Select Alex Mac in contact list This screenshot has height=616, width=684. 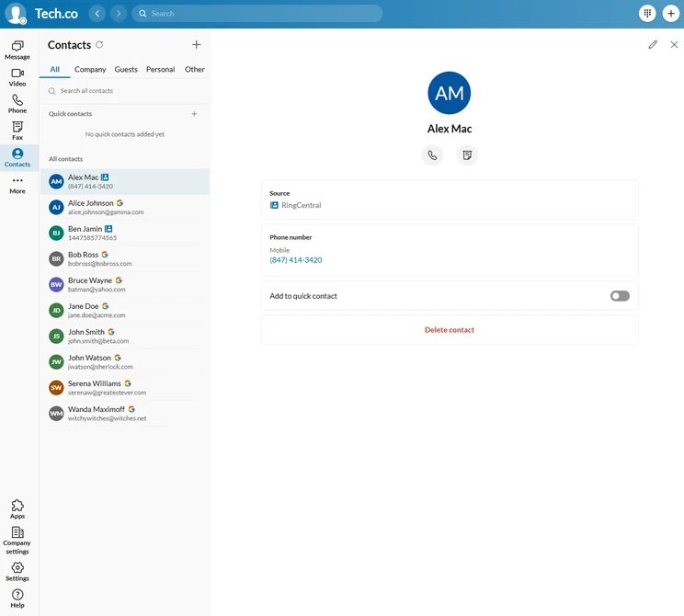(x=125, y=181)
